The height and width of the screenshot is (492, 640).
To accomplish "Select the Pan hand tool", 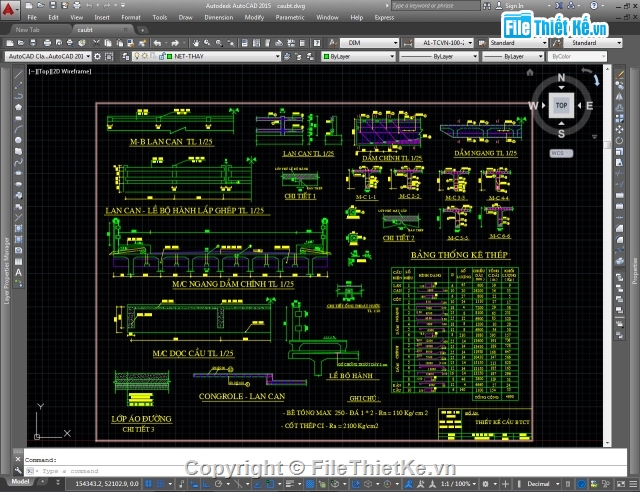I will [x=196, y=42].
